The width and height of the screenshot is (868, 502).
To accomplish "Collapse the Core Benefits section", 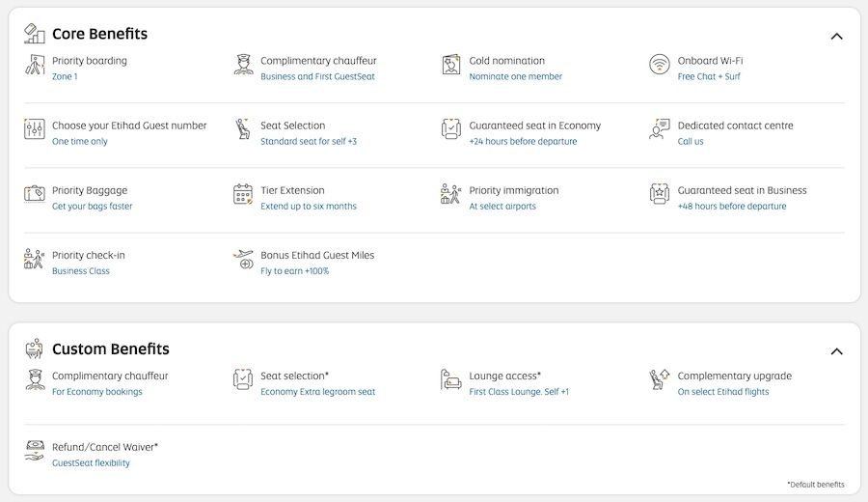I will [836, 37].
